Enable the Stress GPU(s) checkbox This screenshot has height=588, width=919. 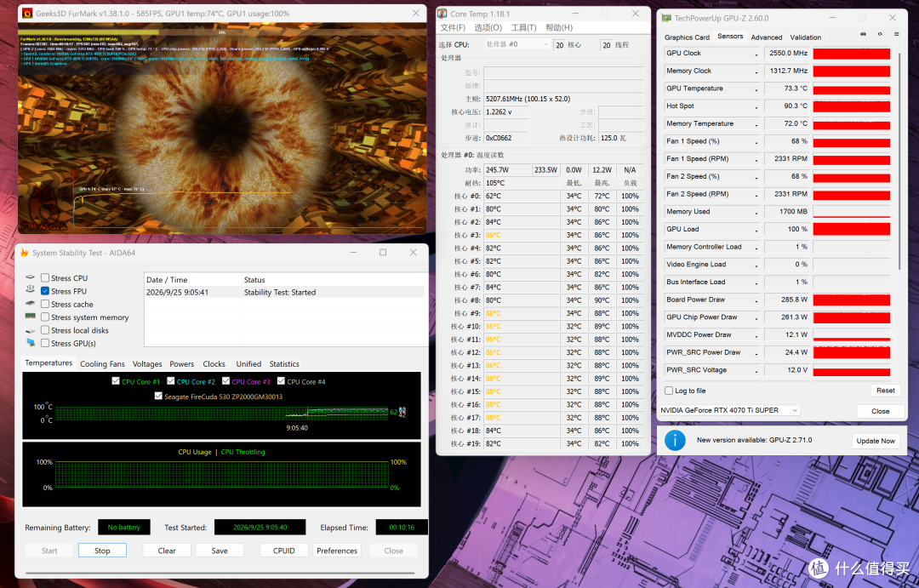tap(45, 343)
